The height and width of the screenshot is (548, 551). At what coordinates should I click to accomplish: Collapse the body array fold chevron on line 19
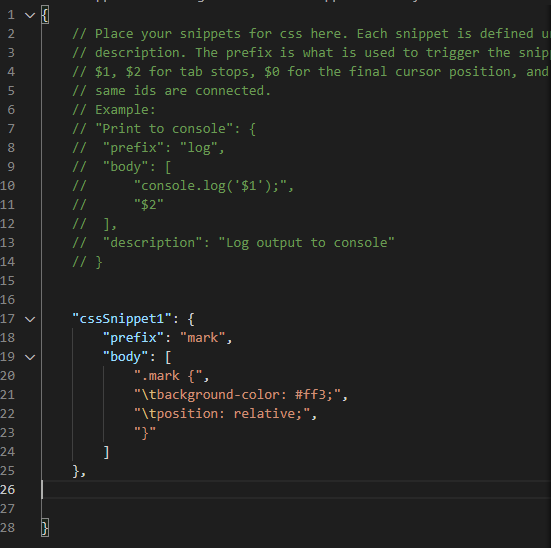(x=30, y=357)
